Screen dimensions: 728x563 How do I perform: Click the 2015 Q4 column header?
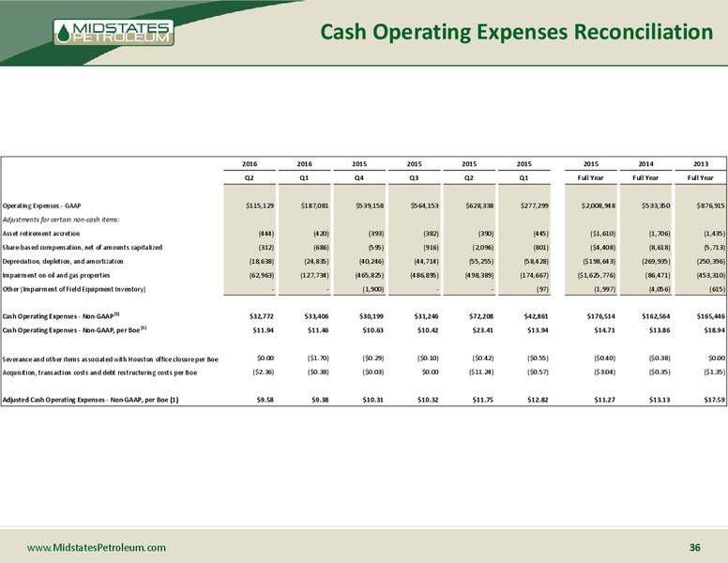(x=359, y=171)
